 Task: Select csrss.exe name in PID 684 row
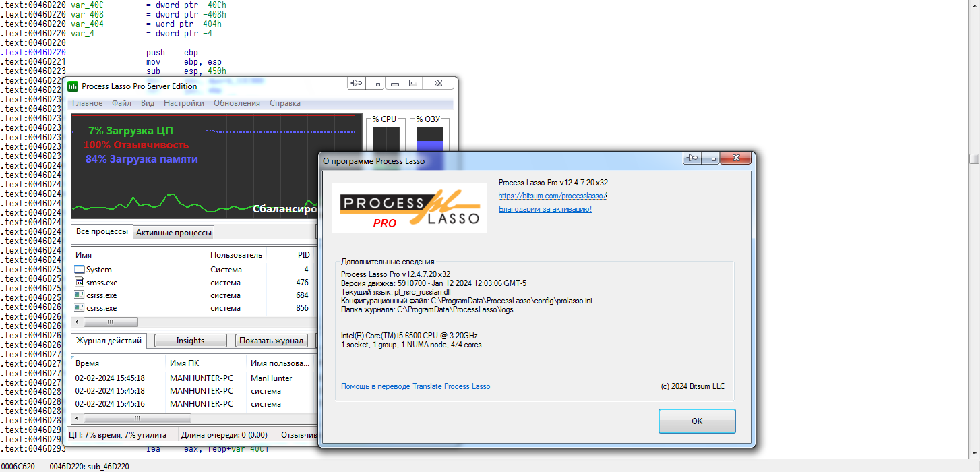click(x=101, y=295)
